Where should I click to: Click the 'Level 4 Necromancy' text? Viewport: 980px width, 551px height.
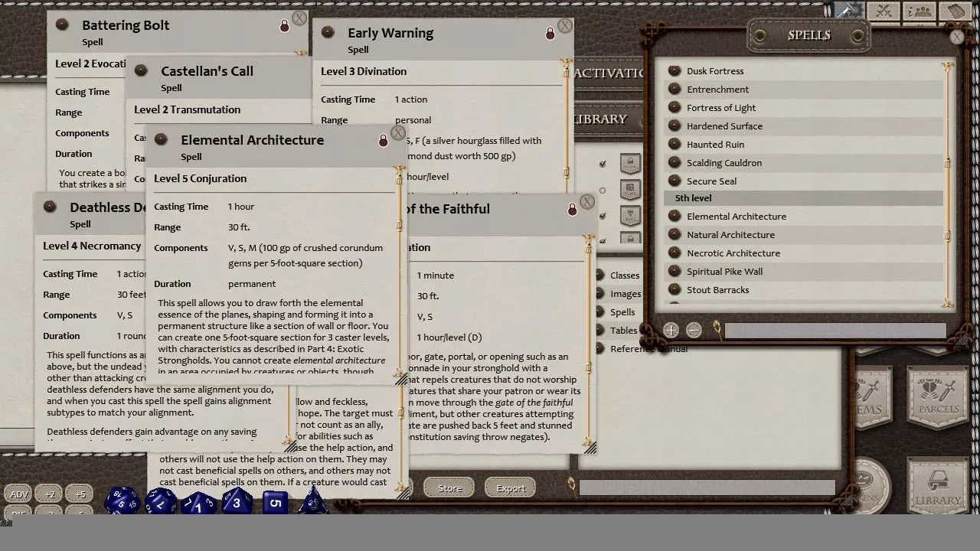(92, 246)
